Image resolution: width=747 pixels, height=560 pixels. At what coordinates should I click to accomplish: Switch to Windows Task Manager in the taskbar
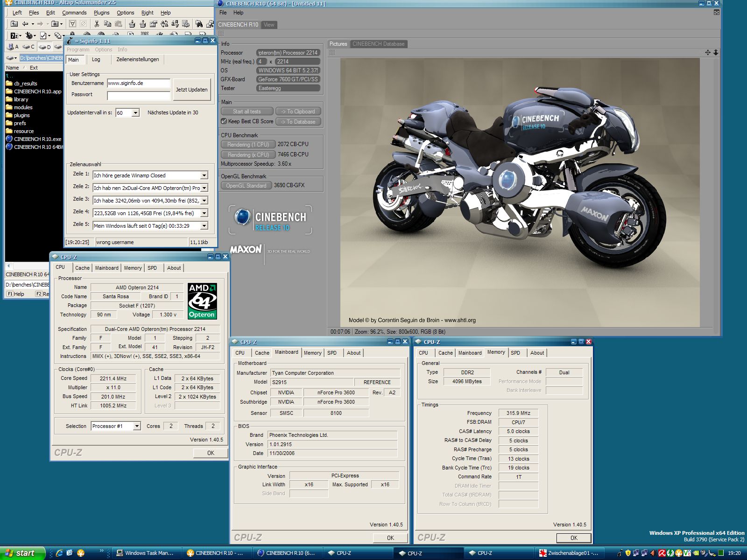point(146,553)
